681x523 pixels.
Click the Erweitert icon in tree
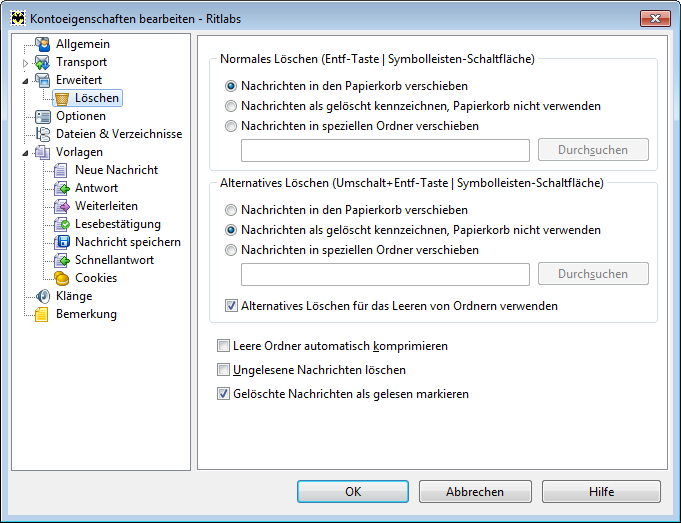click(x=43, y=80)
